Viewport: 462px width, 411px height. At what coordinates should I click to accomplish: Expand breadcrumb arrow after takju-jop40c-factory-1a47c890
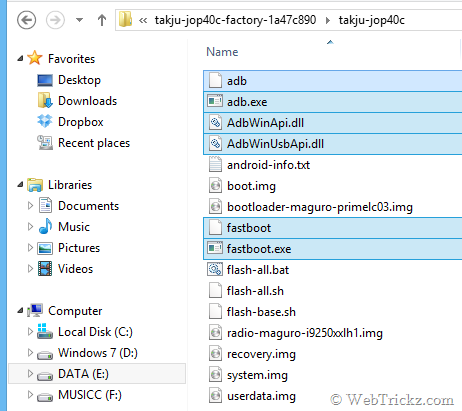[x=328, y=21]
